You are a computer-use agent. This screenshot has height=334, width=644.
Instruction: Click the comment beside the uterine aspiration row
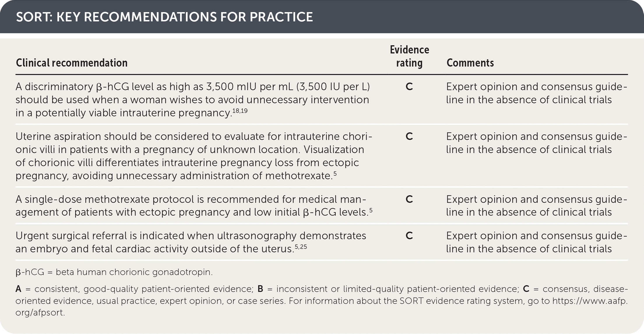pyautogui.click(x=536, y=143)
